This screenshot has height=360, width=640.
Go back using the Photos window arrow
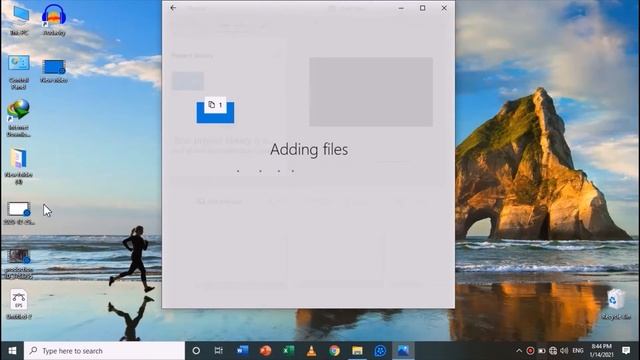coord(173,8)
